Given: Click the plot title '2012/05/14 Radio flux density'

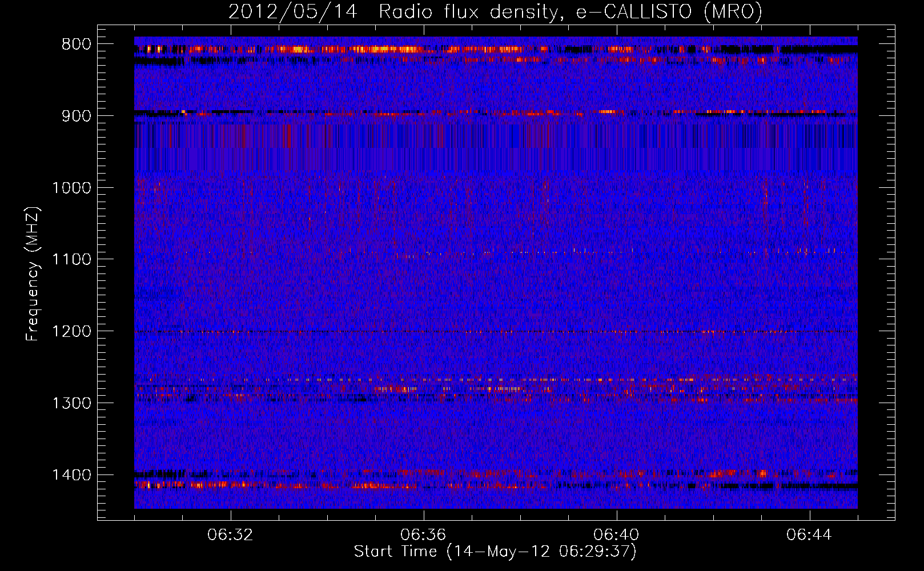Looking at the screenshot, I should pos(495,11).
